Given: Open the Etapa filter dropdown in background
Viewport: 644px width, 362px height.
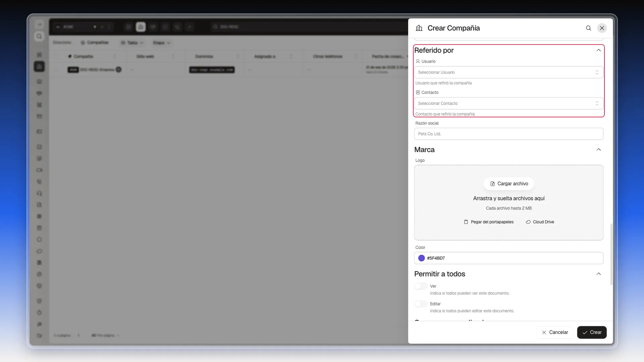Looking at the screenshot, I should tap(162, 43).
